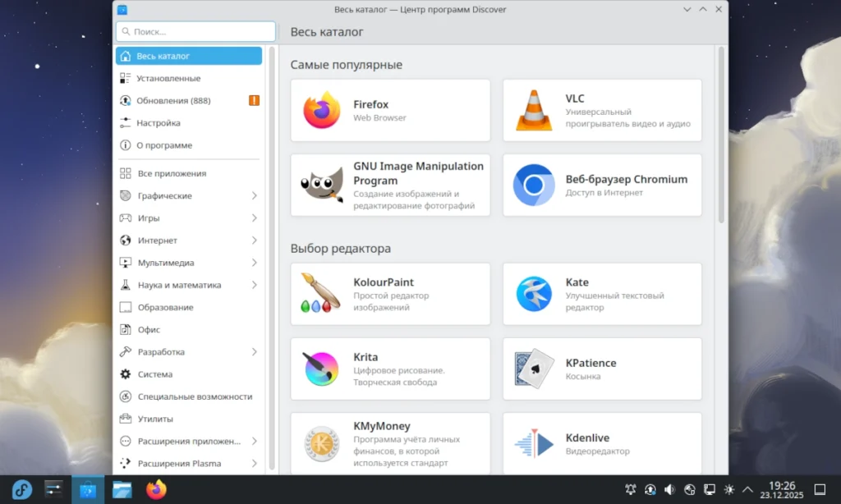Click the volume icon in system tray
This screenshot has height=504, width=841.
click(669, 489)
